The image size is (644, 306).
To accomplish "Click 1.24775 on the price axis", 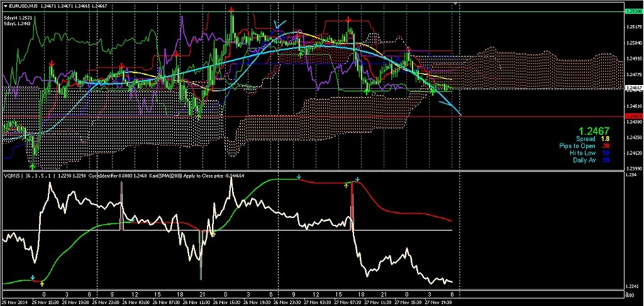I will (633, 74).
